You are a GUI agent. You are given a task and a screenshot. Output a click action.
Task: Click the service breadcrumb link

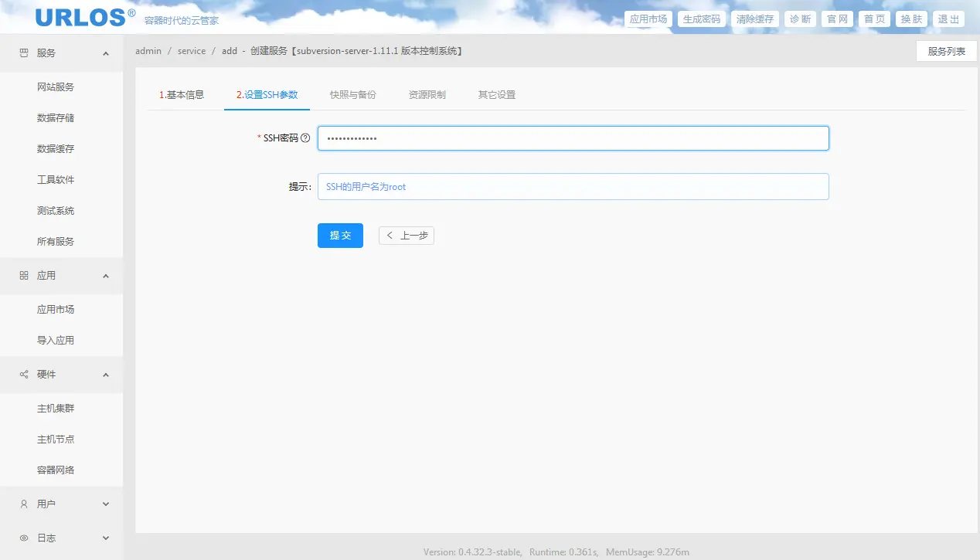(x=192, y=51)
